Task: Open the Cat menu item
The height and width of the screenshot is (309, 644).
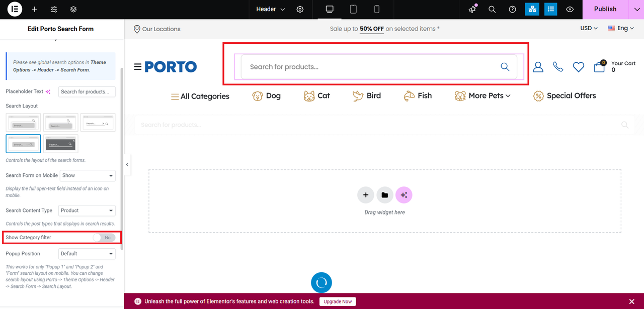Action: point(317,95)
